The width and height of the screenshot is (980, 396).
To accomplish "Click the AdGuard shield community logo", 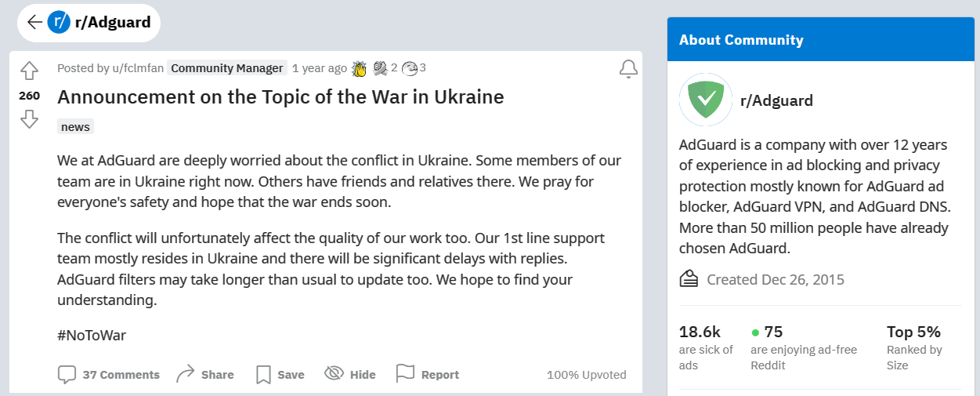I will [705, 100].
